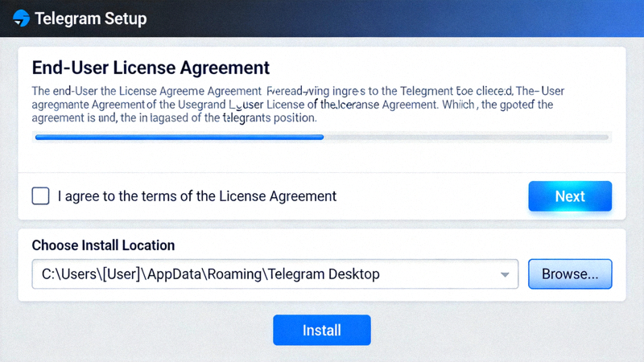Click the Telegram logo in title bar

22,18
